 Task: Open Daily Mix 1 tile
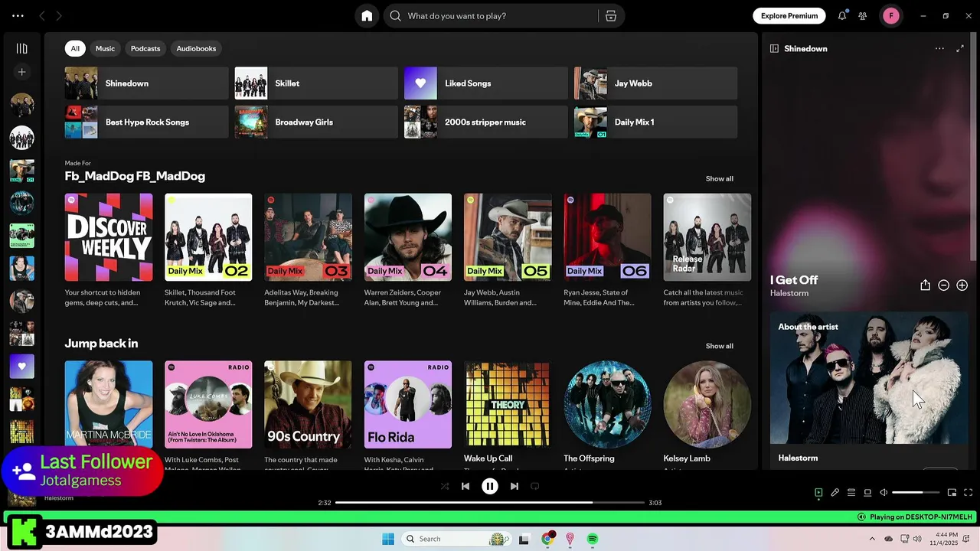tap(656, 122)
